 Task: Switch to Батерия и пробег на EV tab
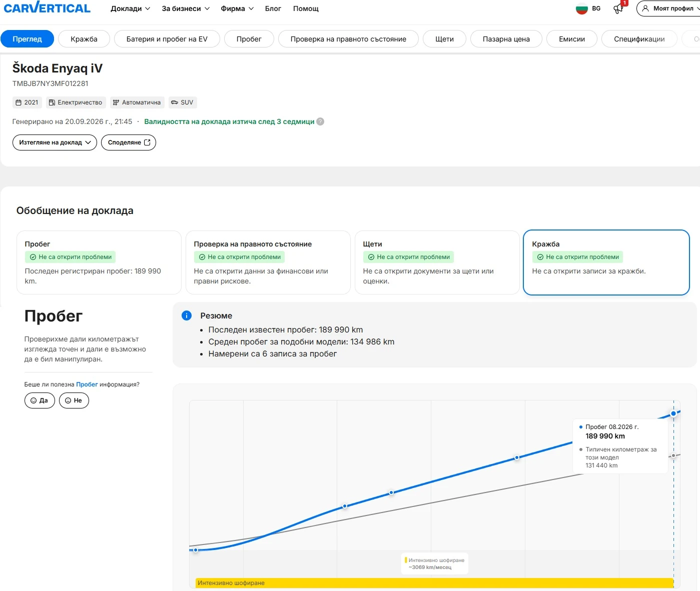pyautogui.click(x=167, y=39)
